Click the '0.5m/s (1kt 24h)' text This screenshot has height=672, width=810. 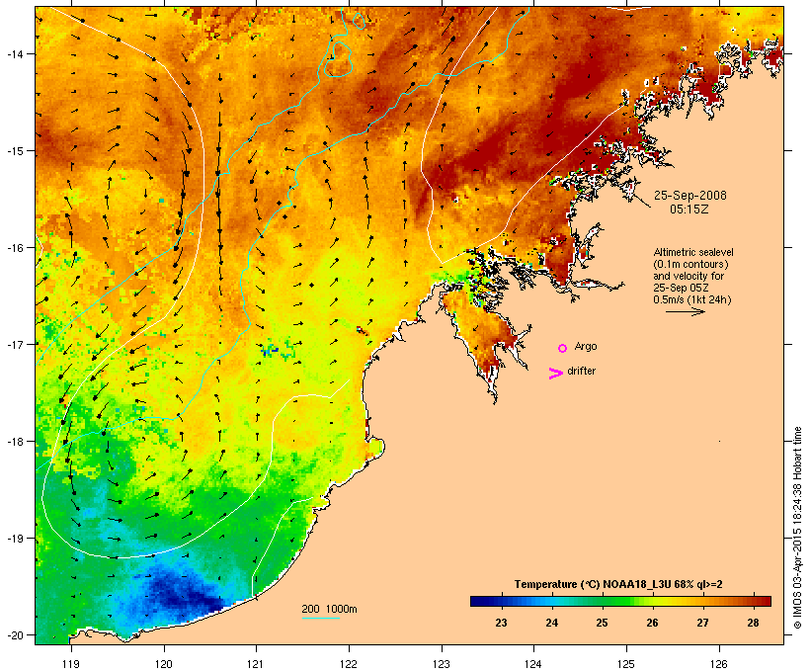[692, 299]
